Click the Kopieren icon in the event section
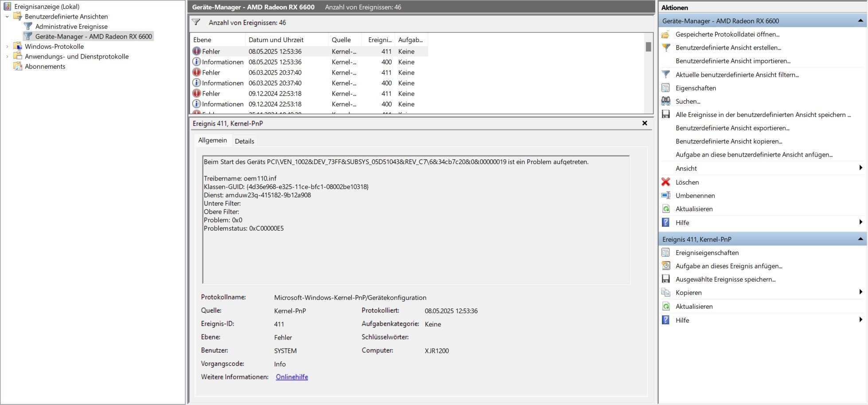This screenshot has height=405, width=868. (x=666, y=292)
